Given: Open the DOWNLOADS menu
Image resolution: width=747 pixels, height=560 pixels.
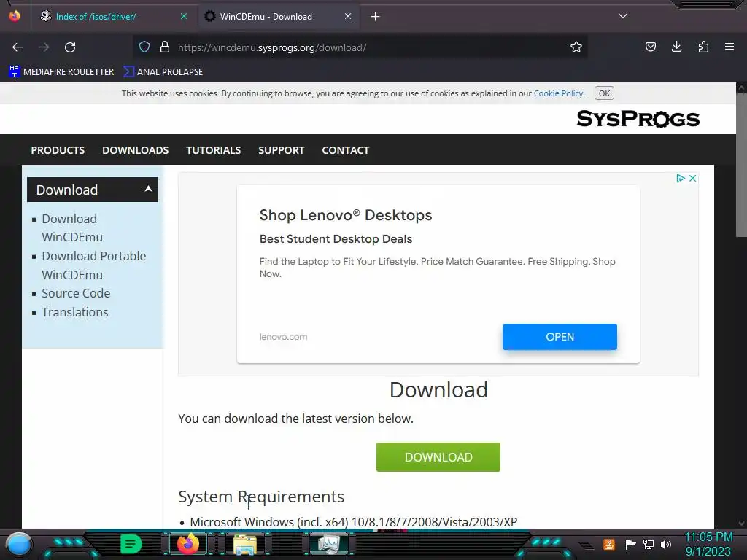Looking at the screenshot, I should click(135, 150).
